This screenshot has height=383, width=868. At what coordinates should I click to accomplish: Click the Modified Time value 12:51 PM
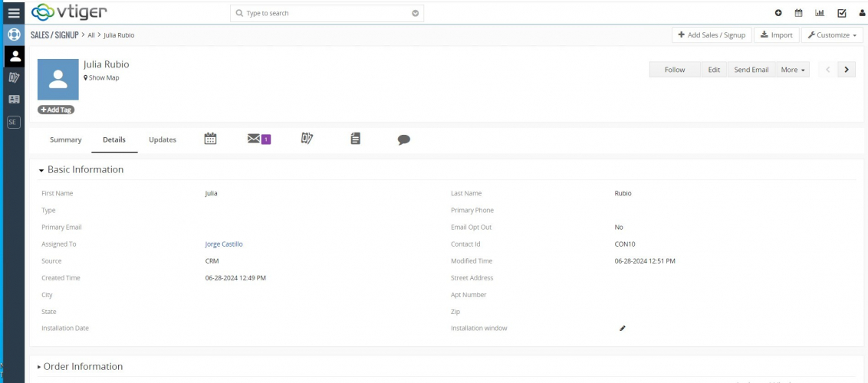[x=645, y=261]
